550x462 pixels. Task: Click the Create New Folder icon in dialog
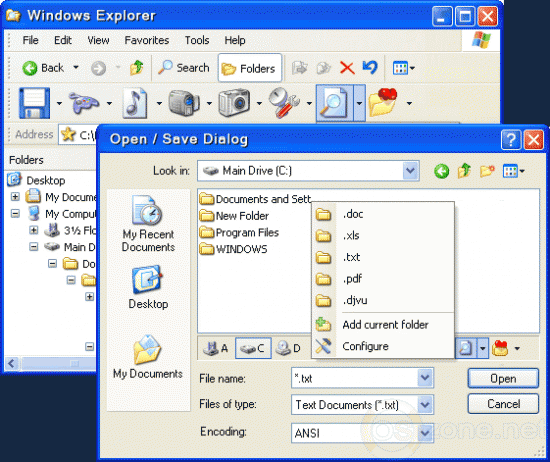pyautogui.click(x=487, y=171)
